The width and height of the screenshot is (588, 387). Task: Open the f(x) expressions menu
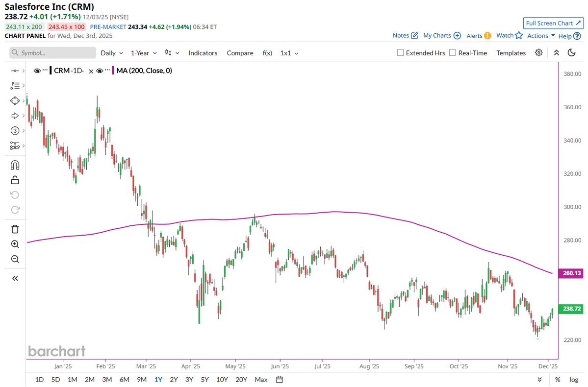(x=267, y=53)
